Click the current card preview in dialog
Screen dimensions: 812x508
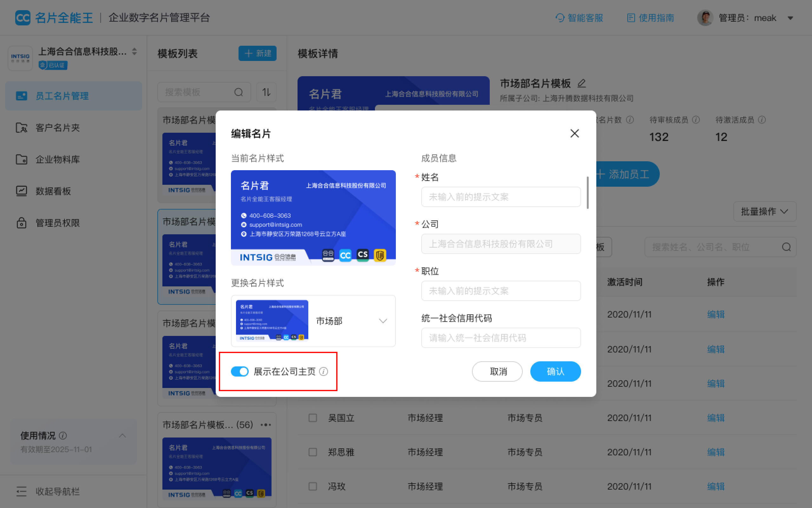coord(313,218)
